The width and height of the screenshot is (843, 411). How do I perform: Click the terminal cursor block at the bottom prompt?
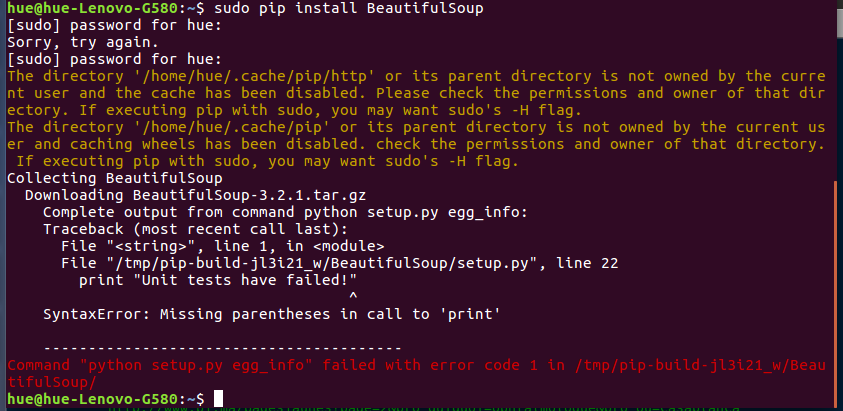219,399
